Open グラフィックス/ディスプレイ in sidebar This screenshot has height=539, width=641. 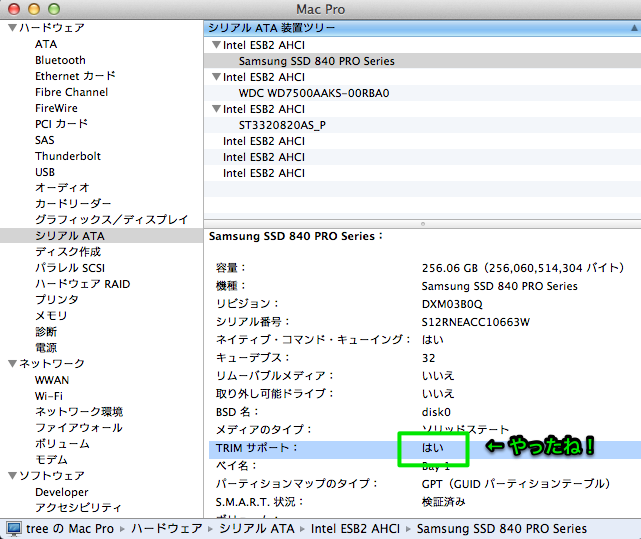coord(111,220)
